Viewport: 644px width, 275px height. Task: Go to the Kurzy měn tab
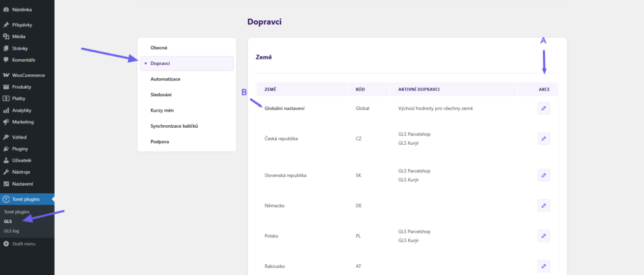click(x=162, y=110)
